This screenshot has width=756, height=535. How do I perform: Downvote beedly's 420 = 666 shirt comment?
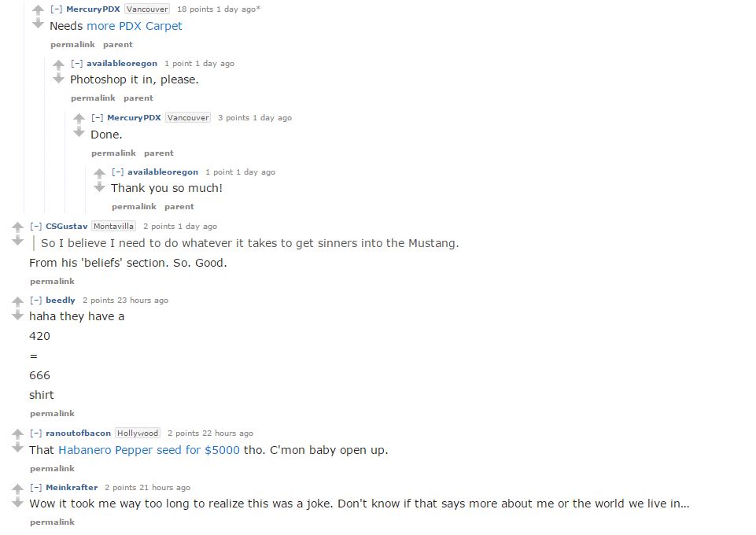[x=17, y=315]
